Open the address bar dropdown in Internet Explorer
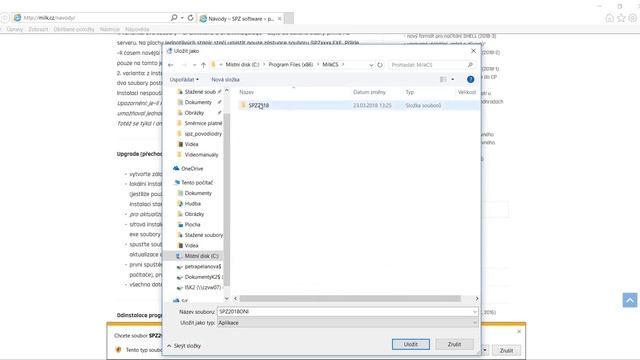Viewport: 640px width, 360px height. [x=182, y=18]
